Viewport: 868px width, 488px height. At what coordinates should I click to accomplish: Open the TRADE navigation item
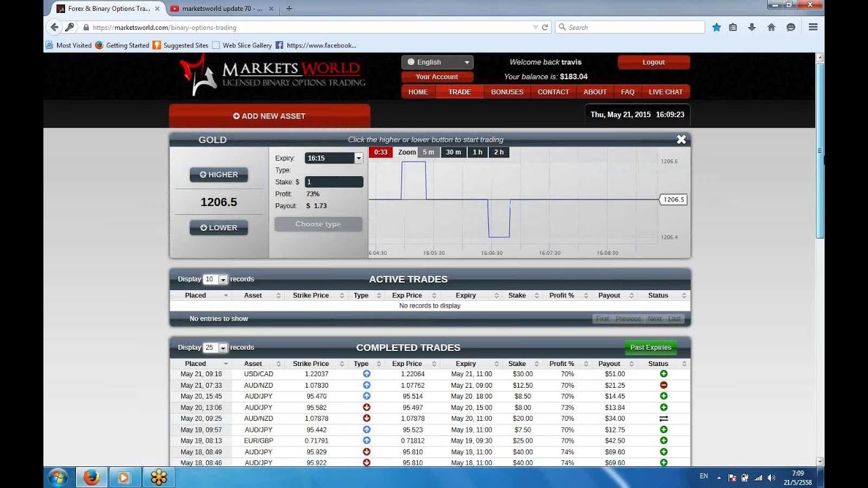pos(459,92)
